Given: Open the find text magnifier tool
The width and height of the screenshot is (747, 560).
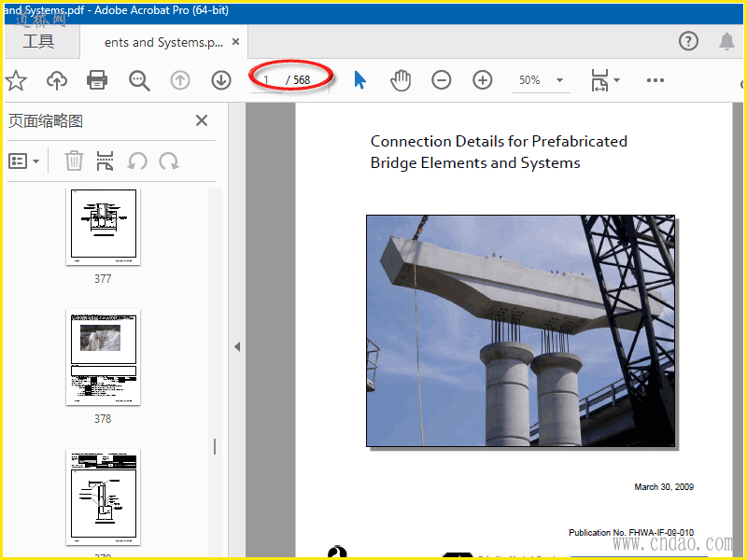Looking at the screenshot, I should (139, 80).
